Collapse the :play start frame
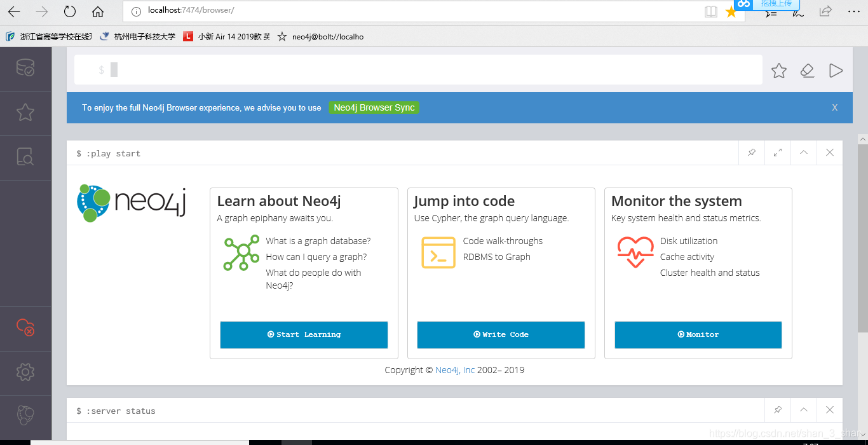Viewport: 868px width, 445px height. click(804, 153)
